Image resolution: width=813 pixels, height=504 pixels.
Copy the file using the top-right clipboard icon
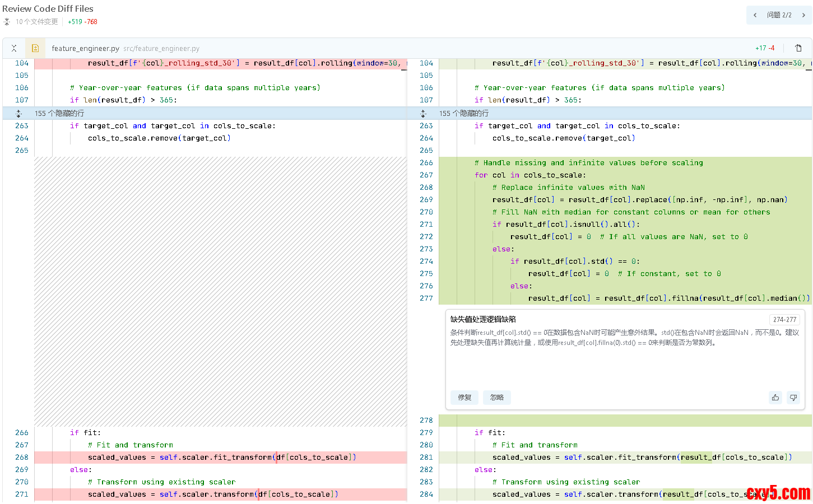[799, 48]
